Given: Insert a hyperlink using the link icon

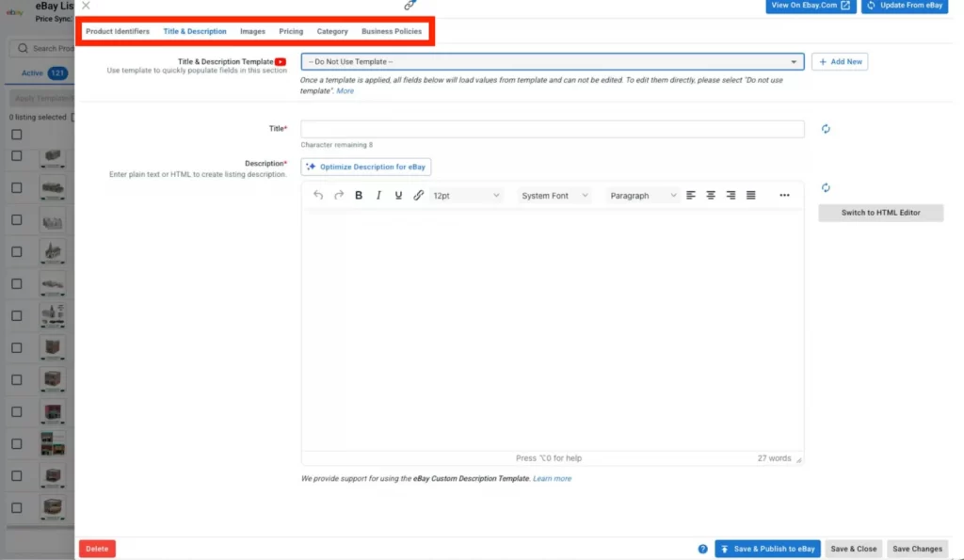Looking at the screenshot, I should [x=419, y=195].
